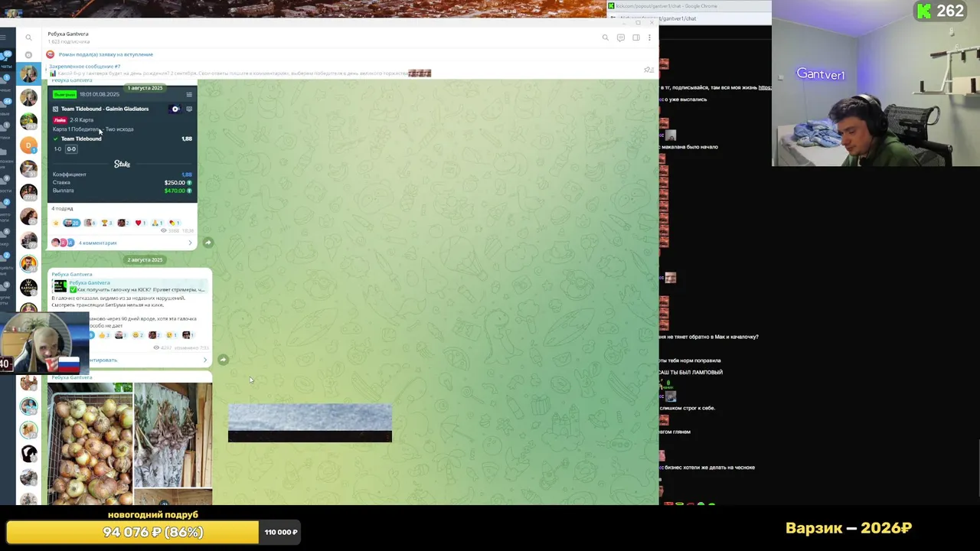
Task: Toggle the right info side panel
Action: point(635,37)
